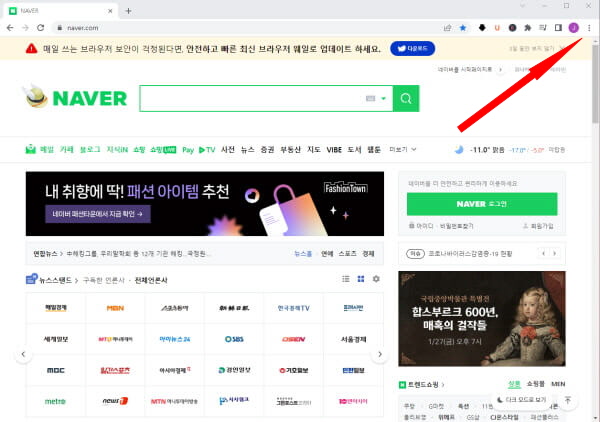The width and height of the screenshot is (600, 422).
Task: Click the green search magnifier button
Action: click(x=406, y=98)
